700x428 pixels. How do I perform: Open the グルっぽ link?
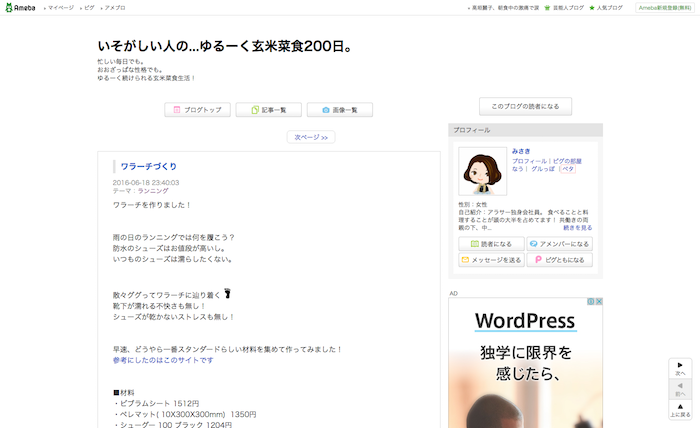pos(542,169)
